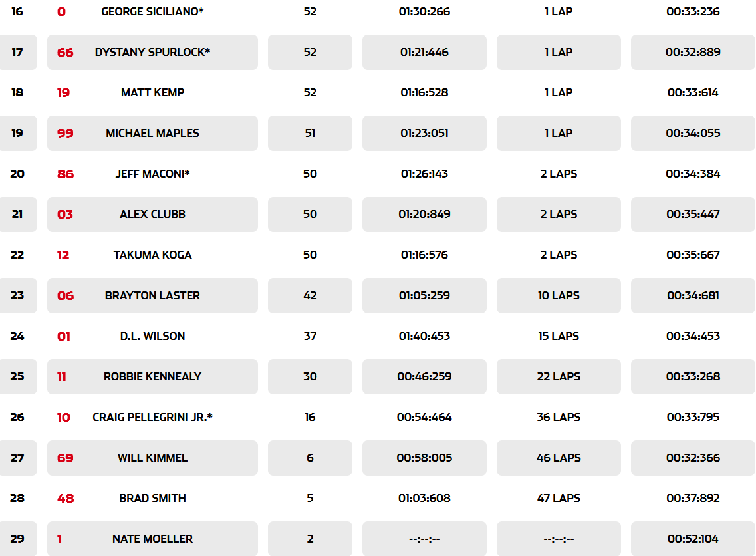Click car number 86 in red
The width and height of the screenshot is (756, 556).
tap(65, 174)
